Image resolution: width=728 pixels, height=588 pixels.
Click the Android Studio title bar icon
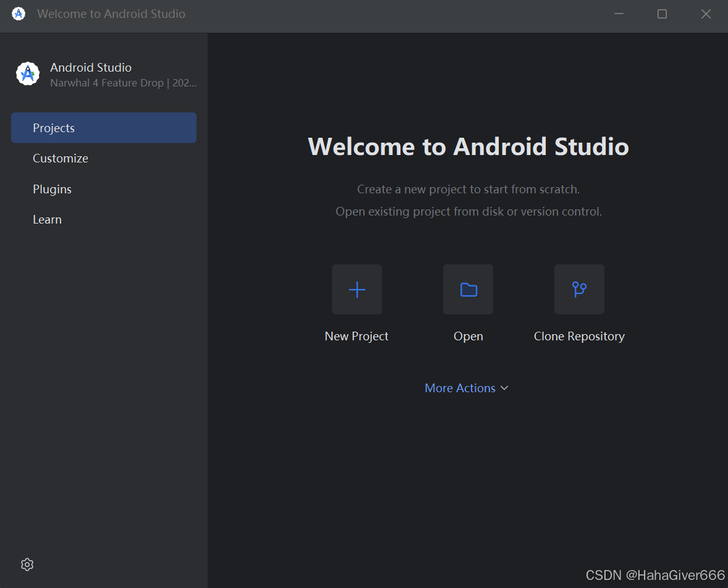[x=19, y=14]
